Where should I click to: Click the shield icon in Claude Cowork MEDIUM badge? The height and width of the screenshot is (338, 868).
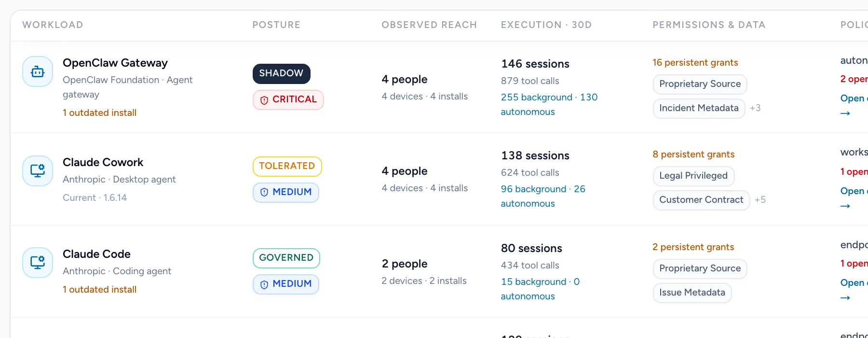(x=264, y=192)
